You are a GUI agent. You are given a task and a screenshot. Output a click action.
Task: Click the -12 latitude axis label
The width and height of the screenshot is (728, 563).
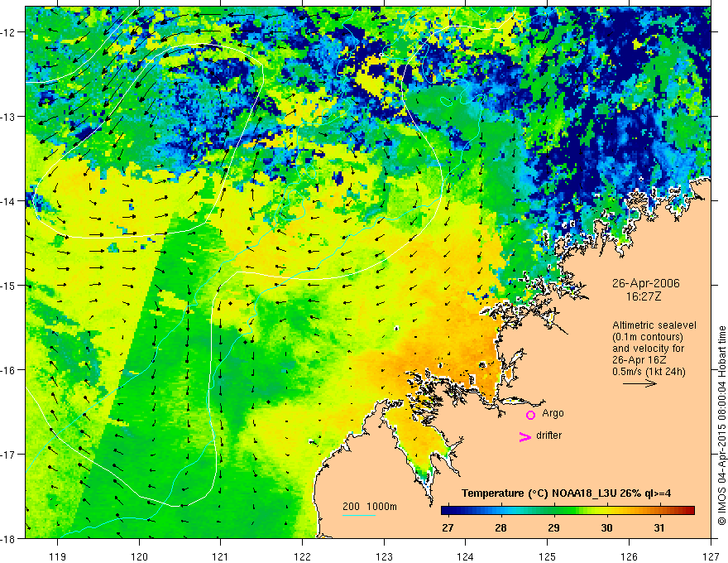10,32
